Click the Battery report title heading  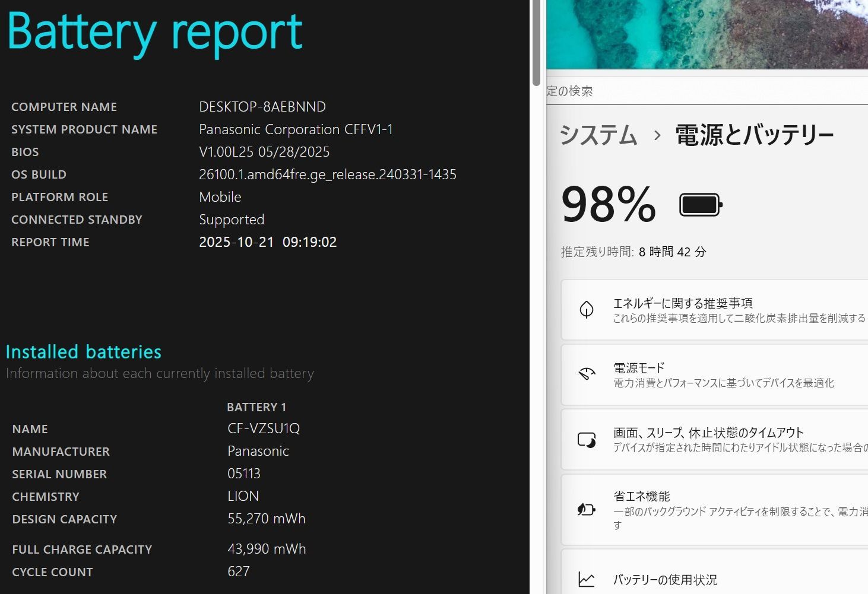156,32
